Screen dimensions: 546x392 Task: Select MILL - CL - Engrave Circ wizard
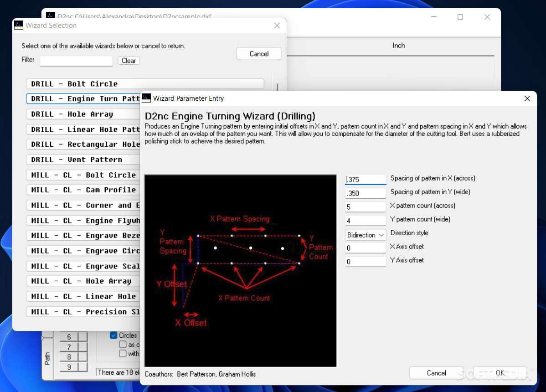tap(83, 251)
